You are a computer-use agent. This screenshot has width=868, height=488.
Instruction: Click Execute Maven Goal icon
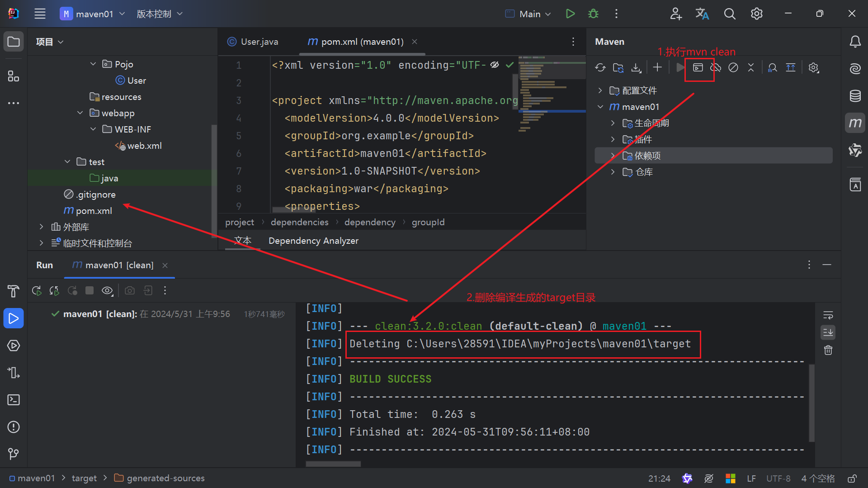[x=698, y=67]
